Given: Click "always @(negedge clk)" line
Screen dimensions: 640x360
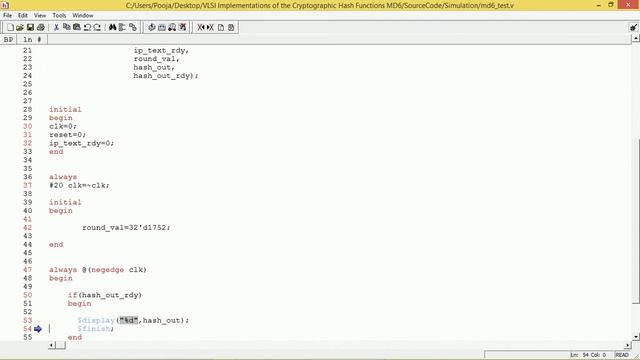Looking at the screenshot, I should [x=98, y=270].
